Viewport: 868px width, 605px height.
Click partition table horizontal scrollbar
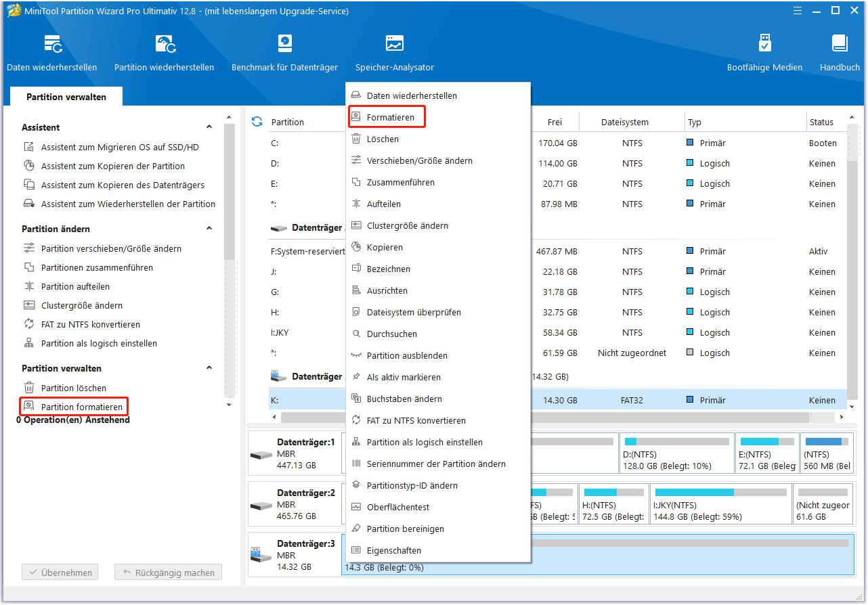pos(544,418)
